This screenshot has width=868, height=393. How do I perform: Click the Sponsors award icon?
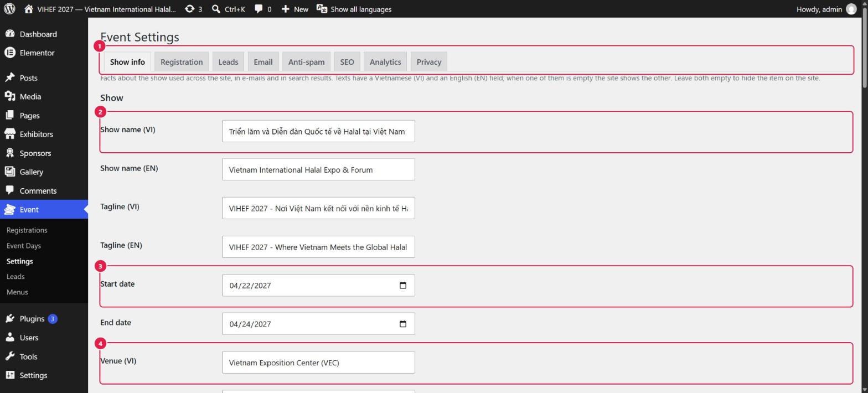[x=10, y=153]
